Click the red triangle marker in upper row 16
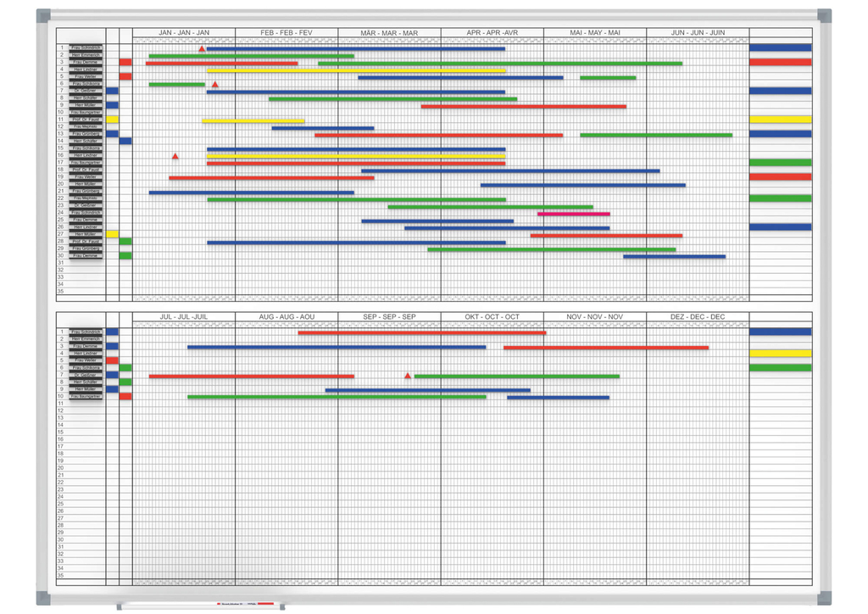868x614 pixels. [x=175, y=156]
